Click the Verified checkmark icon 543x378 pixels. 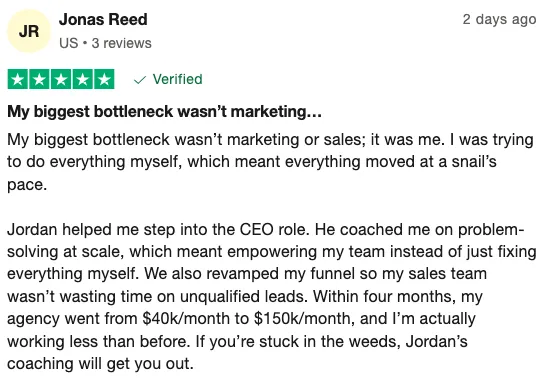pos(140,80)
